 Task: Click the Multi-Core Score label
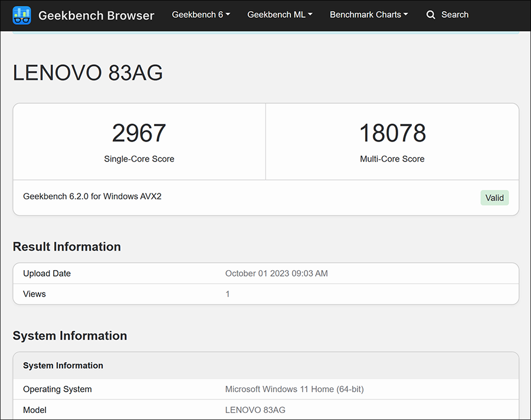pos(392,159)
